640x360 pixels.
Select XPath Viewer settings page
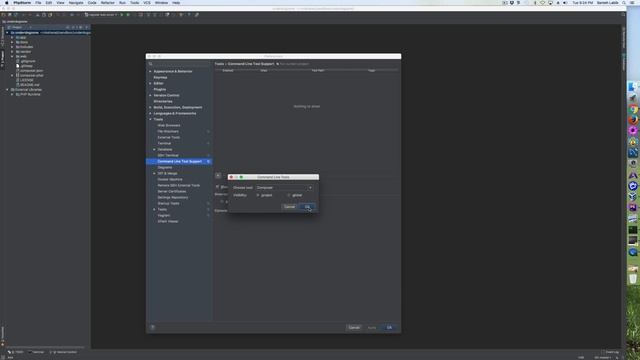tap(168, 221)
